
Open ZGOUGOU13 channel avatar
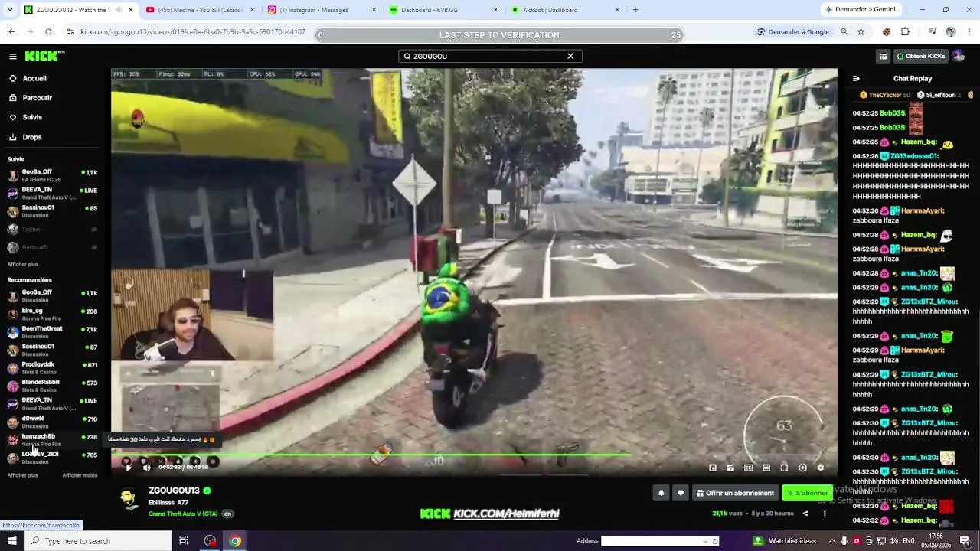129,498
